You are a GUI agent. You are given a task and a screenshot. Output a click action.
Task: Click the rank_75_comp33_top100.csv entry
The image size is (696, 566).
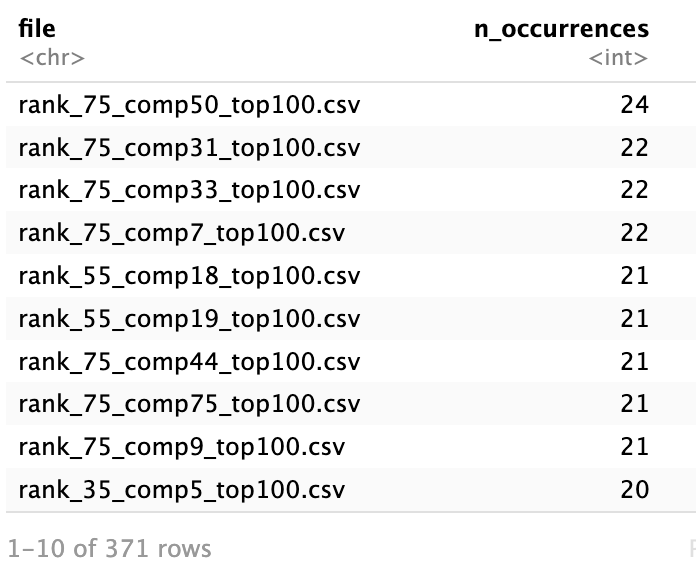[x=189, y=190]
